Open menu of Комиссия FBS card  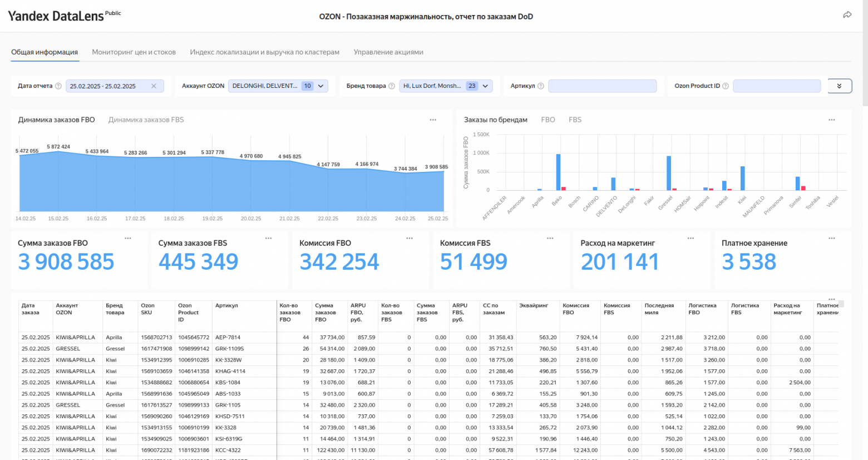pos(550,238)
